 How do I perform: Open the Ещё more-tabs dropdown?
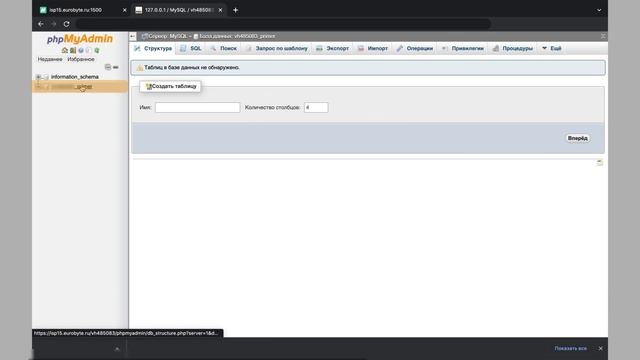tap(552, 49)
